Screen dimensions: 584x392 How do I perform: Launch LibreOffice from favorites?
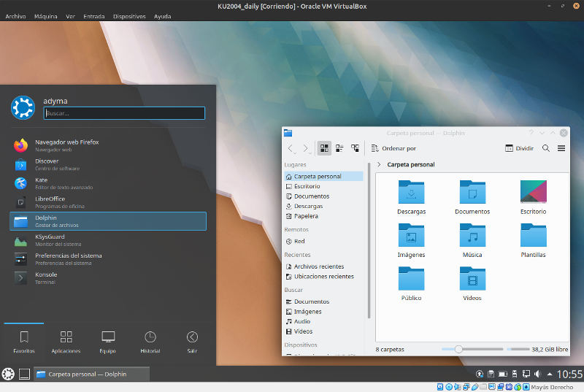pos(108,202)
